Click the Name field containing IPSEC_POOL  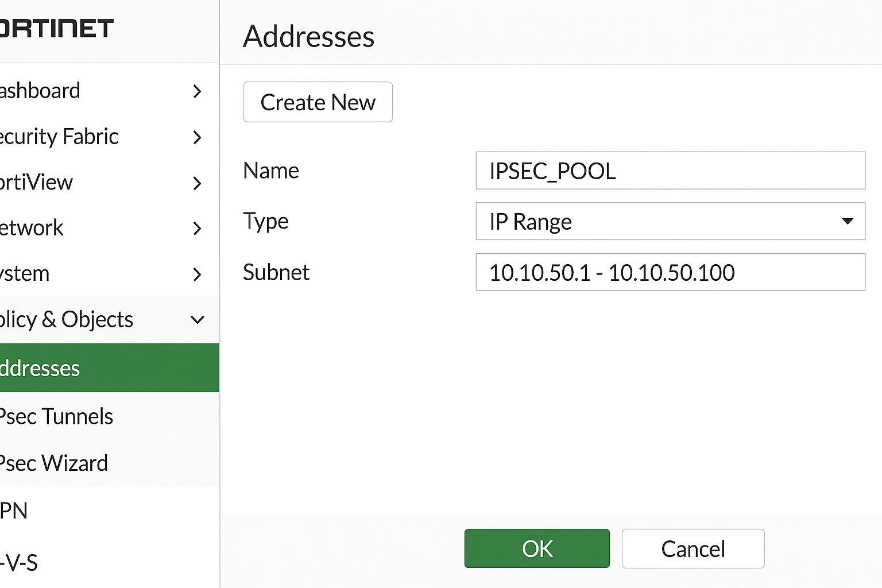coord(670,171)
